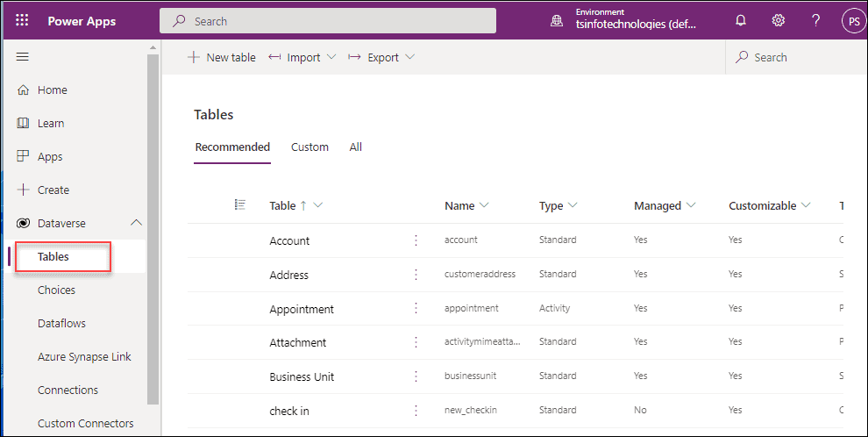The height and width of the screenshot is (437, 868).
Task: Open the settings gear icon
Action: tap(779, 21)
